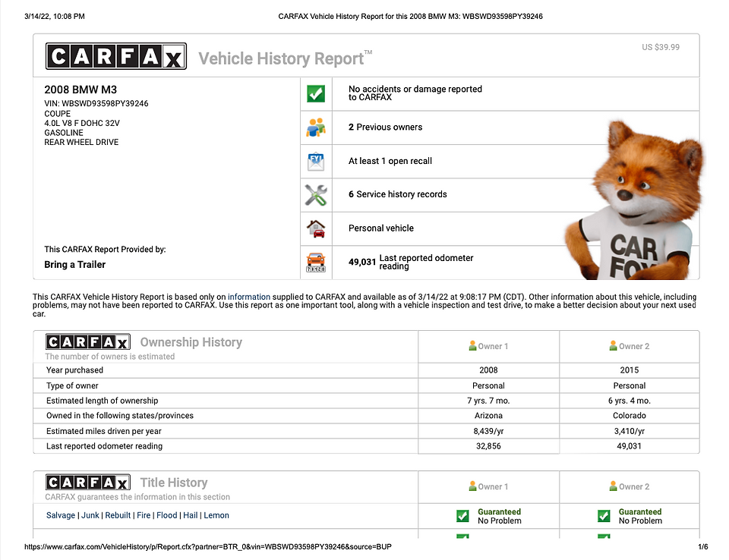Screen dimensions: 729x560
Task: Click '49,031' last reported odometer summary value
Action: (362, 262)
